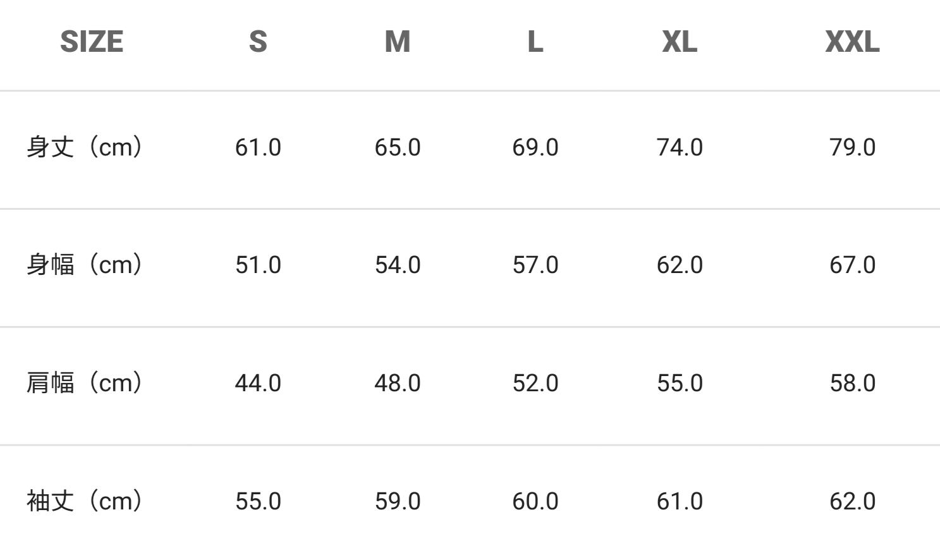
Task: Select the S size header
Action: tap(258, 42)
